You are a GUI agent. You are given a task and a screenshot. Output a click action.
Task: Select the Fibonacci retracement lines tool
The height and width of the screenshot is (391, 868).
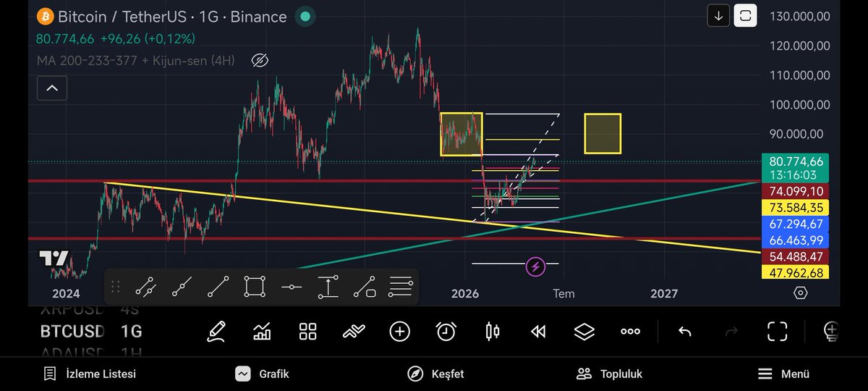click(401, 287)
